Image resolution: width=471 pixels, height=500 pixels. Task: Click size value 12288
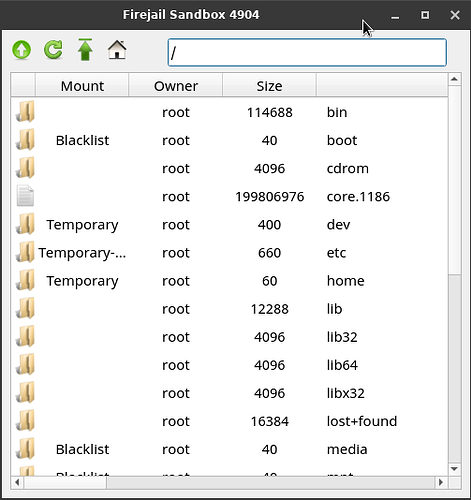coord(269,309)
